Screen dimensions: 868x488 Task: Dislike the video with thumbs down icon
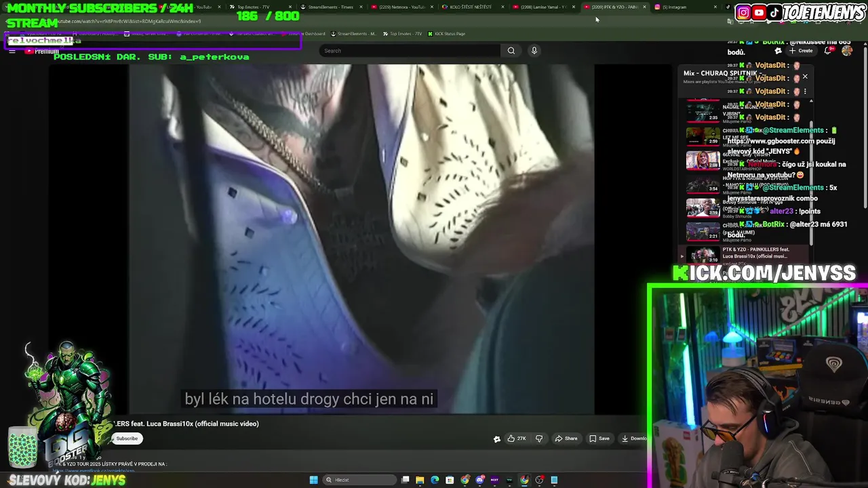[539, 439]
